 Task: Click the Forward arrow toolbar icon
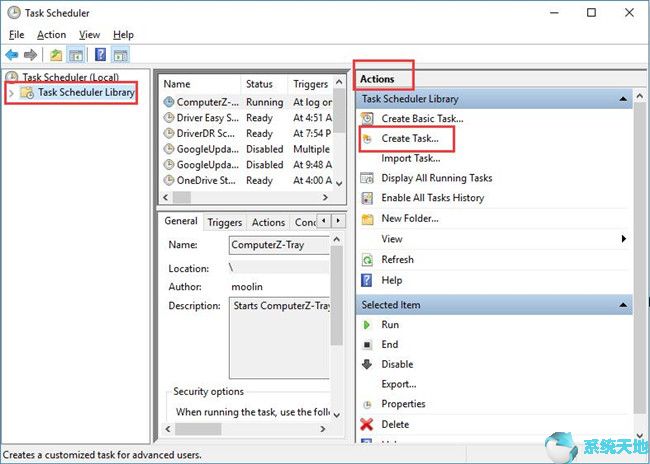31,55
